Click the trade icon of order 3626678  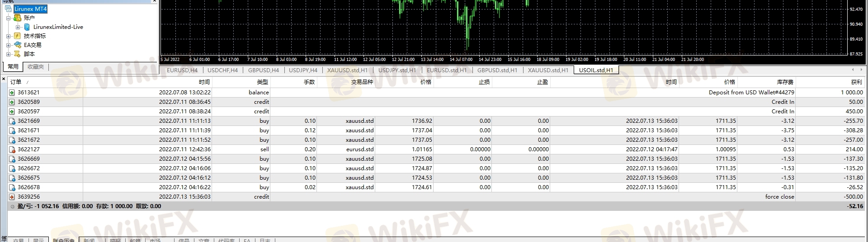coord(12,187)
